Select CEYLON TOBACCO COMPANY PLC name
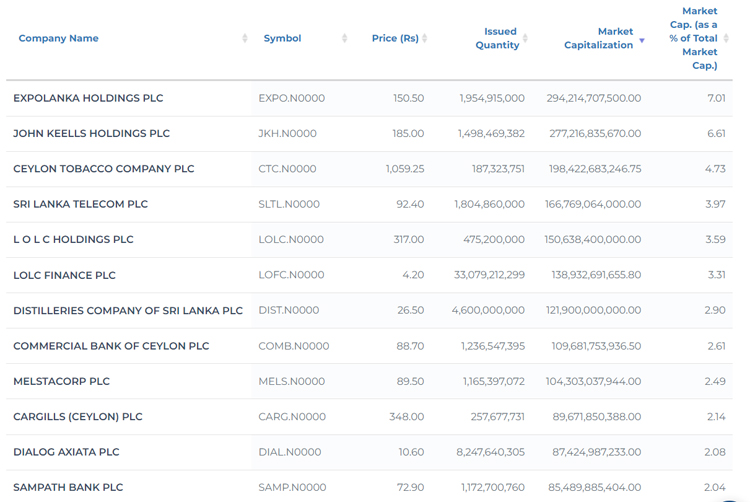 pos(104,169)
